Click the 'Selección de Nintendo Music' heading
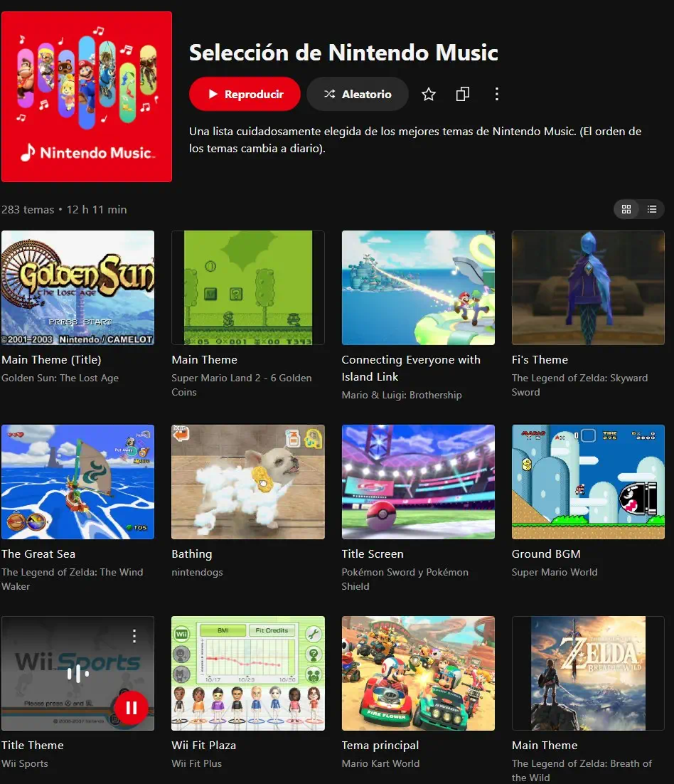The height and width of the screenshot is (784, 674). [343, 53]
